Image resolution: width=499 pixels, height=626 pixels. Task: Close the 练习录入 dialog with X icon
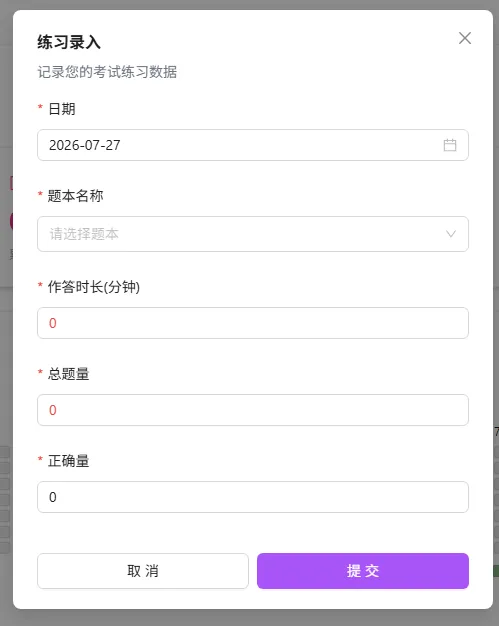coord(465,38)
